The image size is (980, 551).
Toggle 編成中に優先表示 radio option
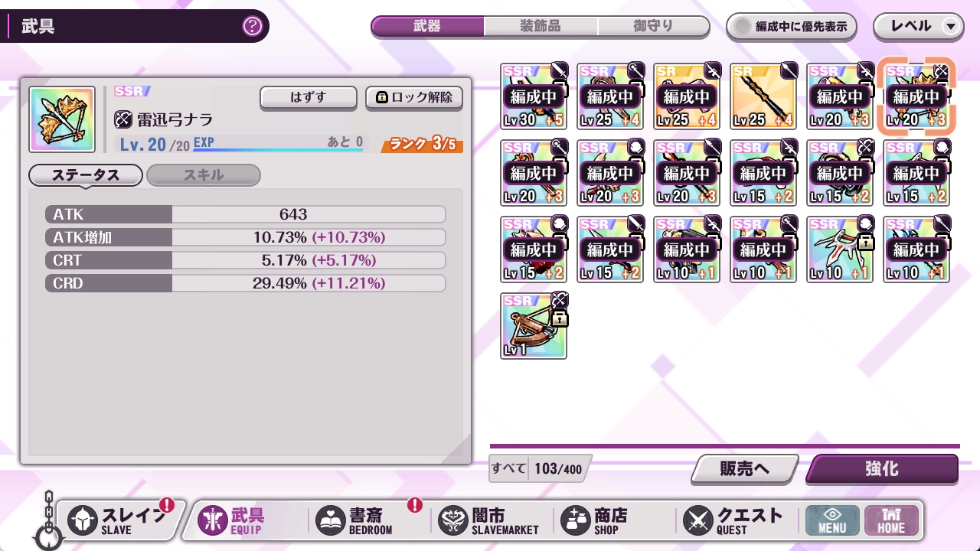pos(791,26)
